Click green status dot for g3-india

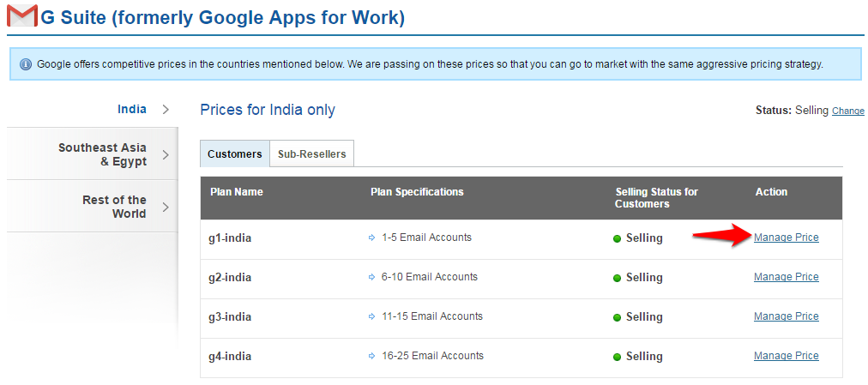pos(617,317)
